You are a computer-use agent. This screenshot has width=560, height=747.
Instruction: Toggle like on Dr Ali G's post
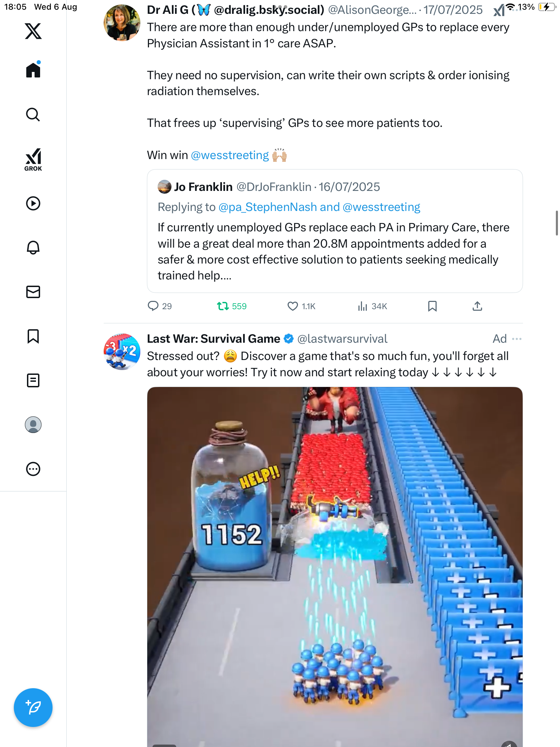pos(293,306)
